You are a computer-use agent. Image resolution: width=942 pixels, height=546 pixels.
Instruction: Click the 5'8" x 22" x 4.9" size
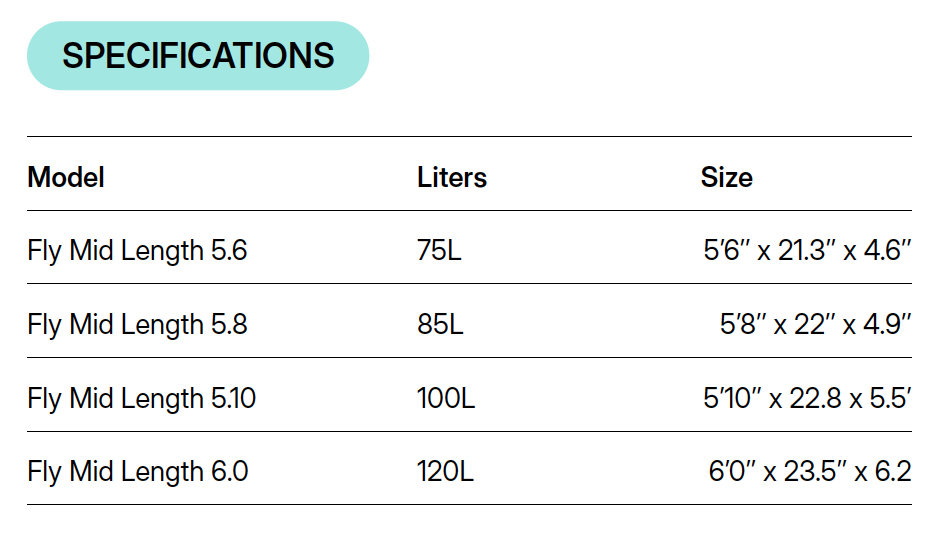(x=815, y=324)
